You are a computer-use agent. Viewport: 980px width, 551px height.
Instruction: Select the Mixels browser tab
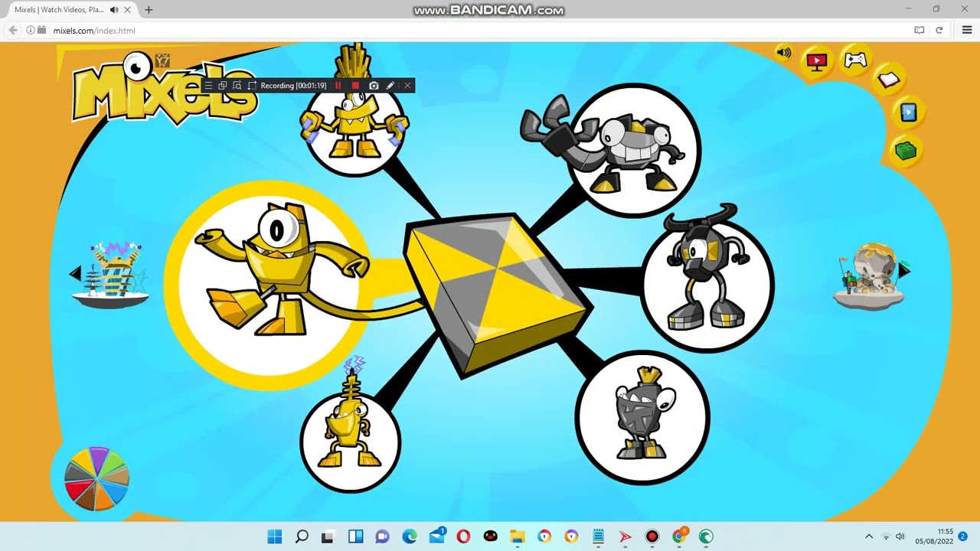click(71, 10)
